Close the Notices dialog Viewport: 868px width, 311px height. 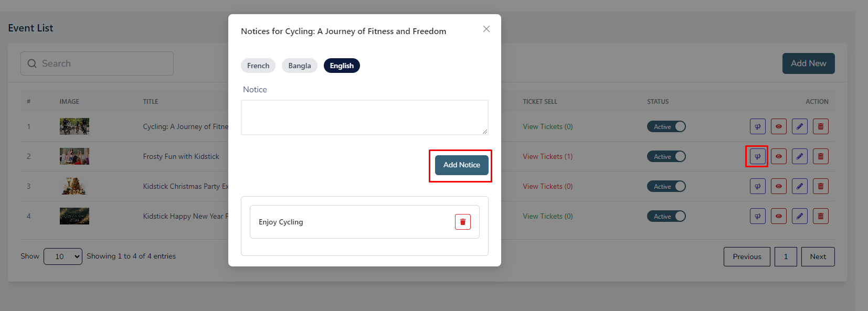pyautogui.click(x=486, y=29)
